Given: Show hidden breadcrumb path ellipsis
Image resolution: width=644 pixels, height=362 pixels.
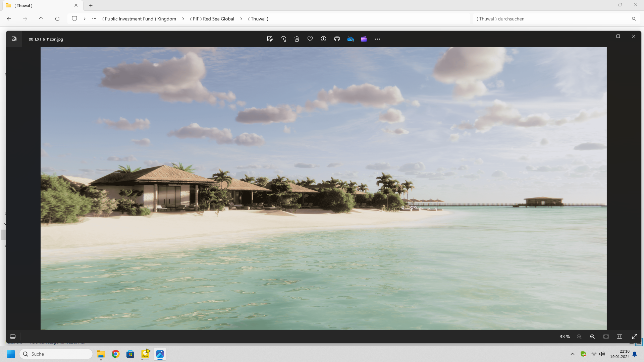Looking at the screenshot, I should 94,19.
